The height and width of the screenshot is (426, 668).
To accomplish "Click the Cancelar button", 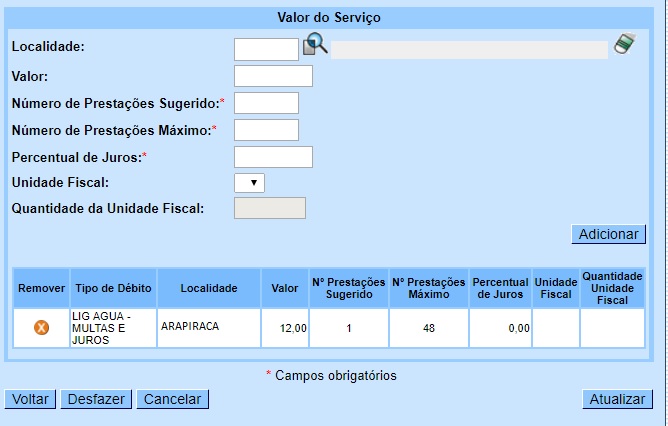I will click(172, 399).
